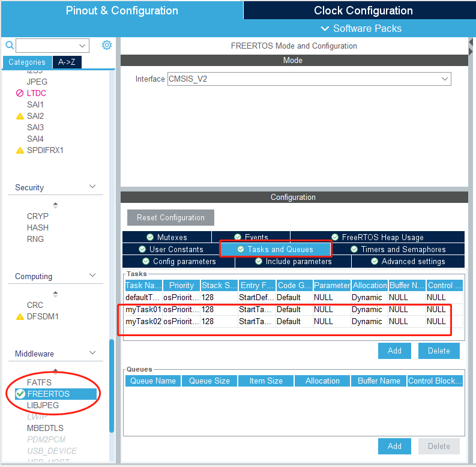Expand the Software Packs section

pyautogui.click(x=361, y=28)
